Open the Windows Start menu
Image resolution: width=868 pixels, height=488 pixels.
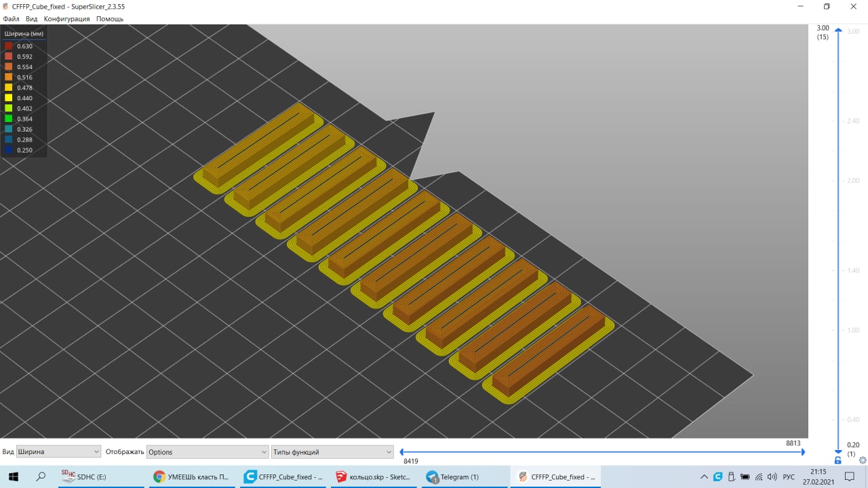click(14, 476)
